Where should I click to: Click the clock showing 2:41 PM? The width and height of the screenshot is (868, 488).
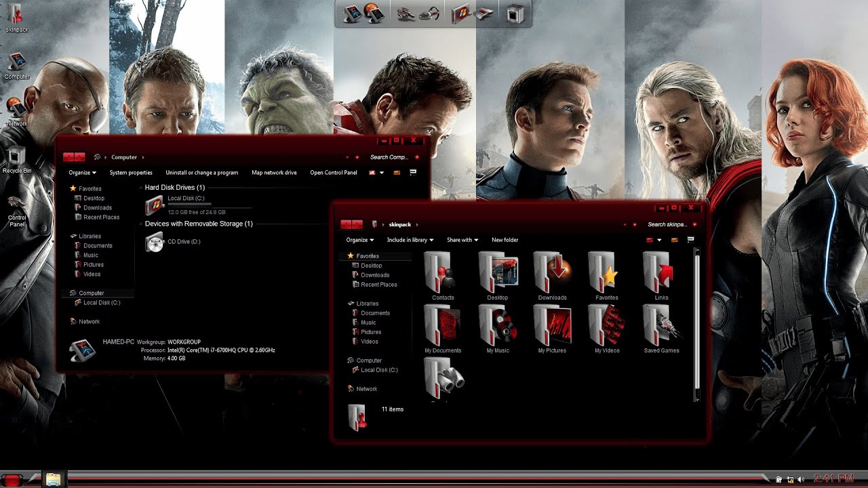click(x=833, y=479)
